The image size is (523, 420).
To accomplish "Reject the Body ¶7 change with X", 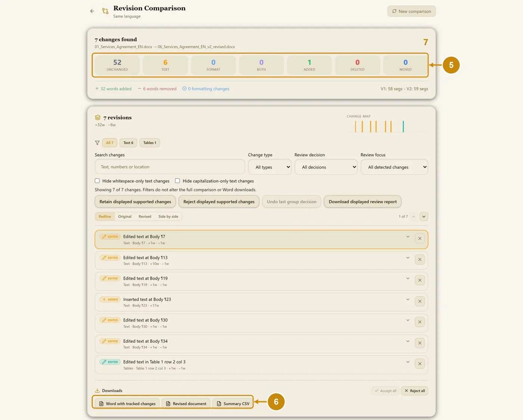I will click(x=420, y=239).
